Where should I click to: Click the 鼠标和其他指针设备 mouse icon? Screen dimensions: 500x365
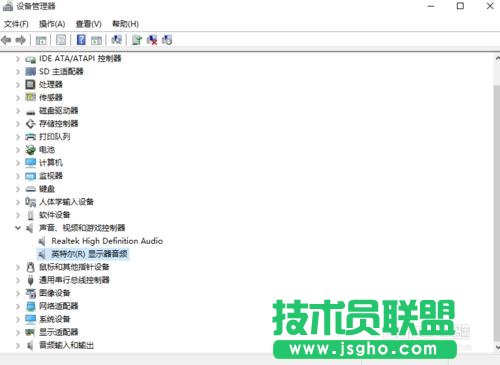(30, 267)
